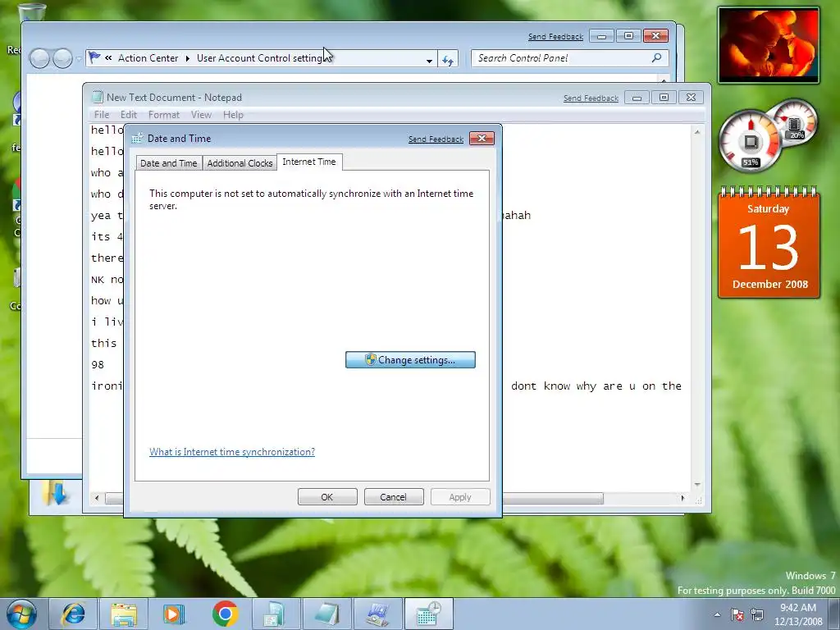Click the memory meter gadget dial
Screen dimensions: 840x630
coord(795,123)
